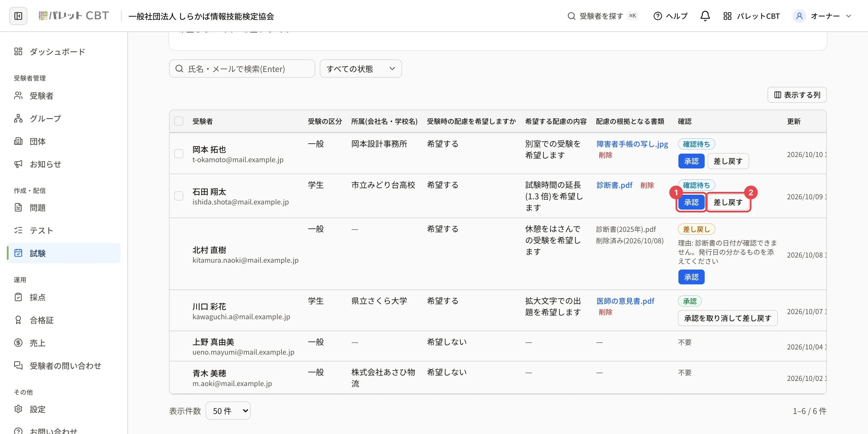
Task: Click the テスト checklist icon
Action: tap(18, 230)
